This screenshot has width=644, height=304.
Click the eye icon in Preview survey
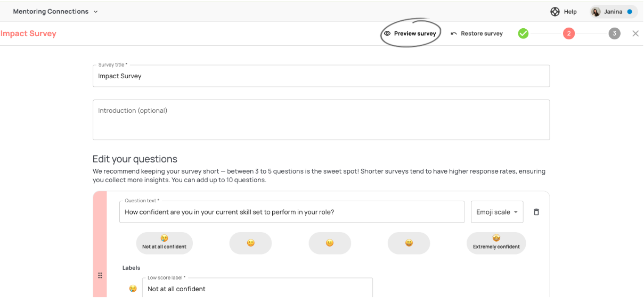click(387, 34)
